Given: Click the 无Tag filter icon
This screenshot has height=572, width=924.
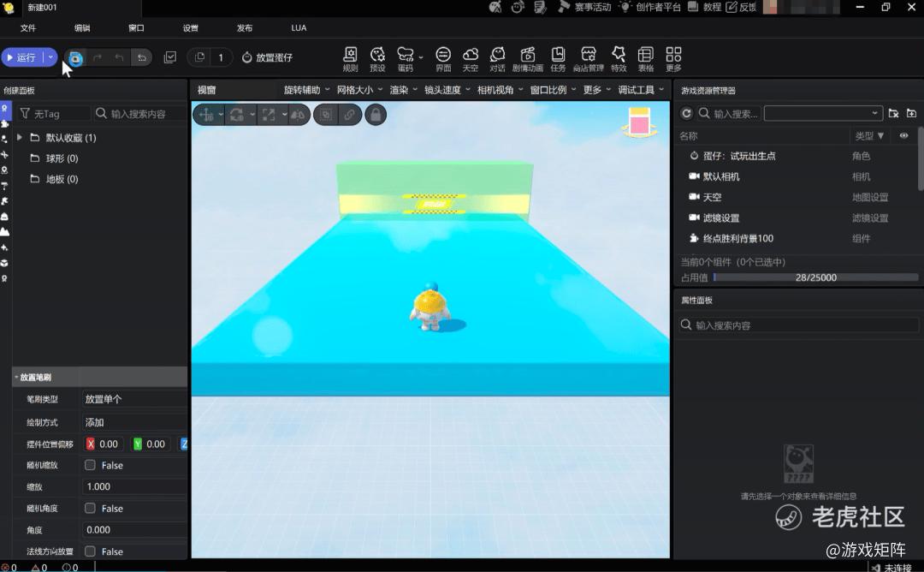Looking at the screenshot, I should (25, 113).
